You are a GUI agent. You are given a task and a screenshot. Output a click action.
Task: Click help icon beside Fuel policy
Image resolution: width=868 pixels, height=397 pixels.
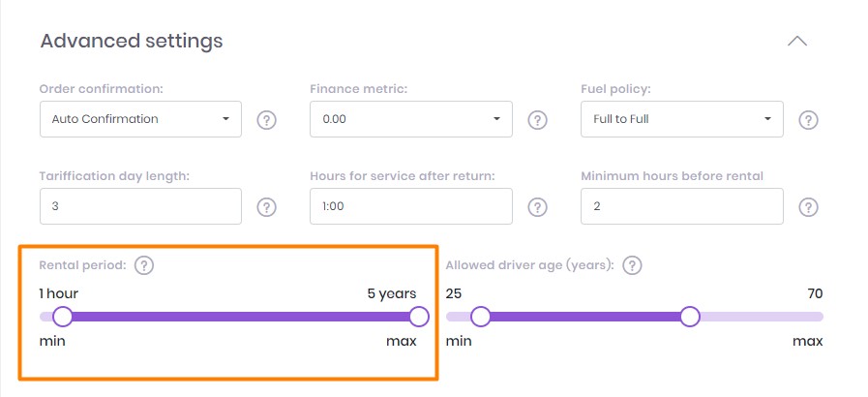tap(808, 120)
